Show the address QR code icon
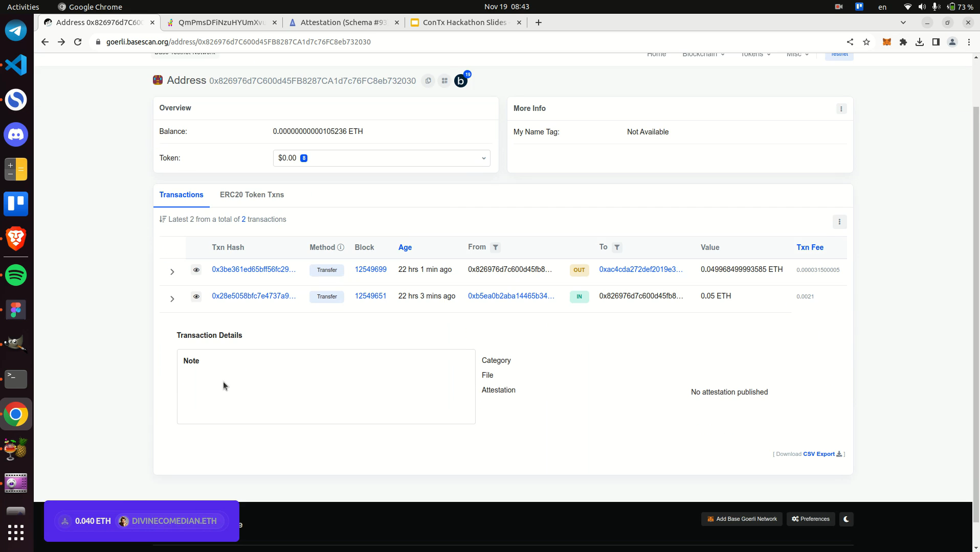 444,81
